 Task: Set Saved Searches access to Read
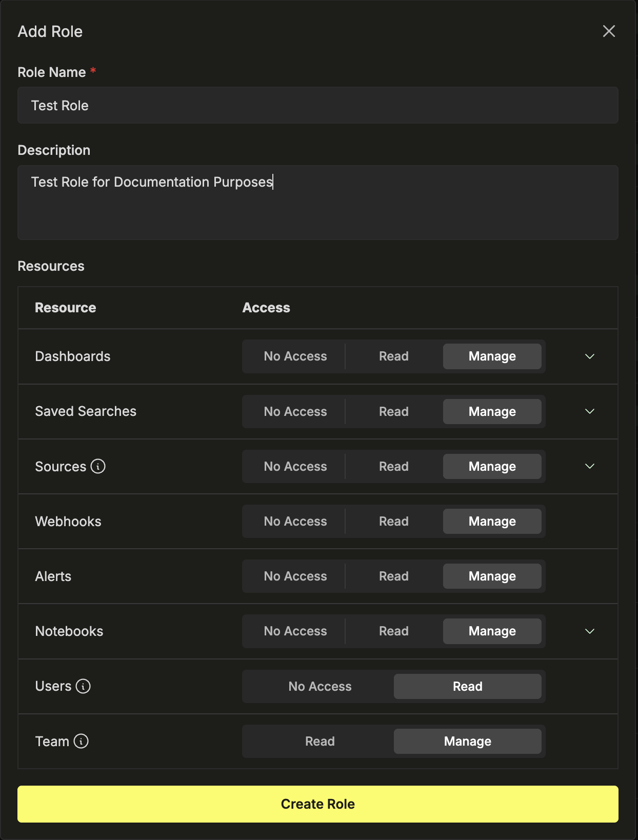click(x=393, y=411)
